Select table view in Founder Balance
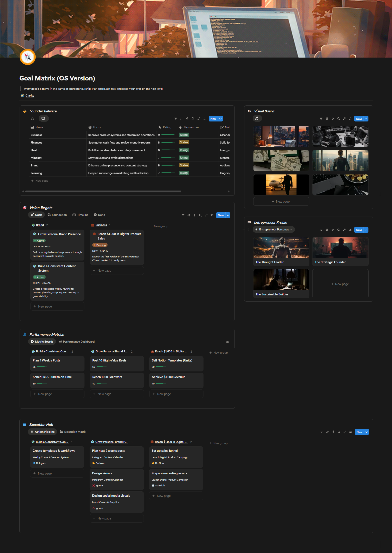The width and height of the screenshot is (392, 553). [43, 118]
